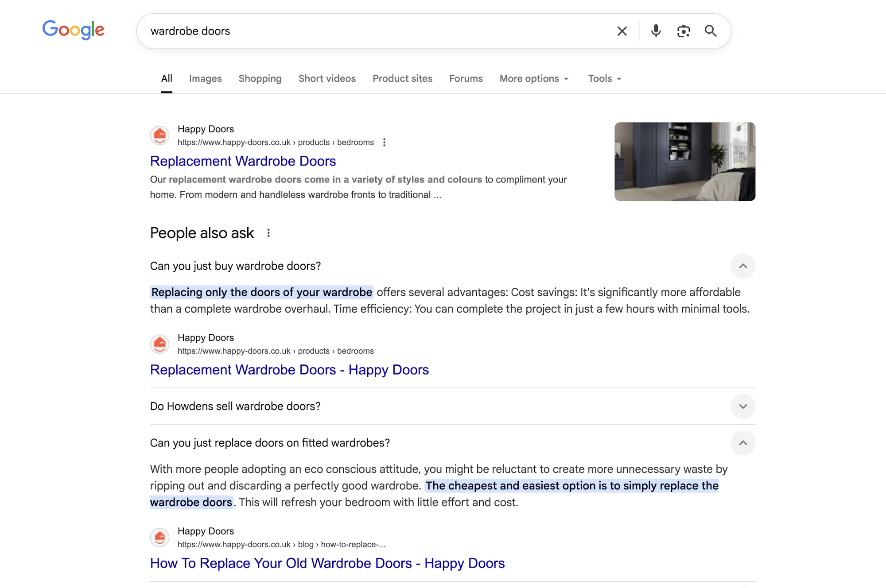Click the People also ask heading
The width and height of the screenshot is (886, 588).
pyautogui.click(x=202, y=233)
